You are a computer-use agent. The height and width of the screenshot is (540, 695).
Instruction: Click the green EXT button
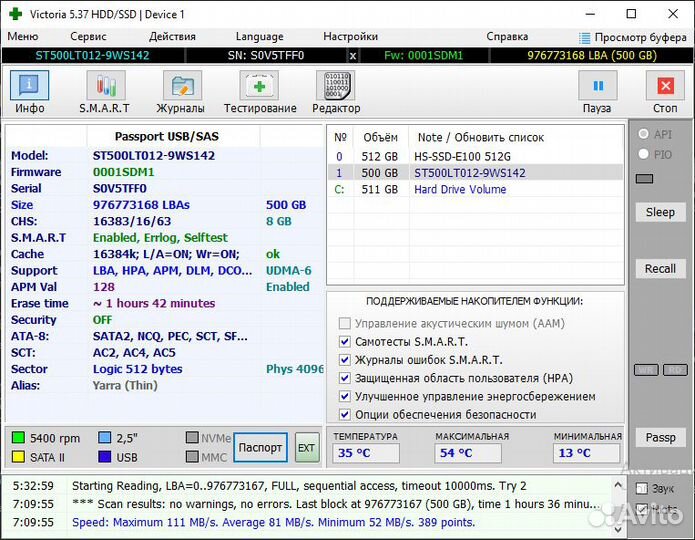point(307,447)
